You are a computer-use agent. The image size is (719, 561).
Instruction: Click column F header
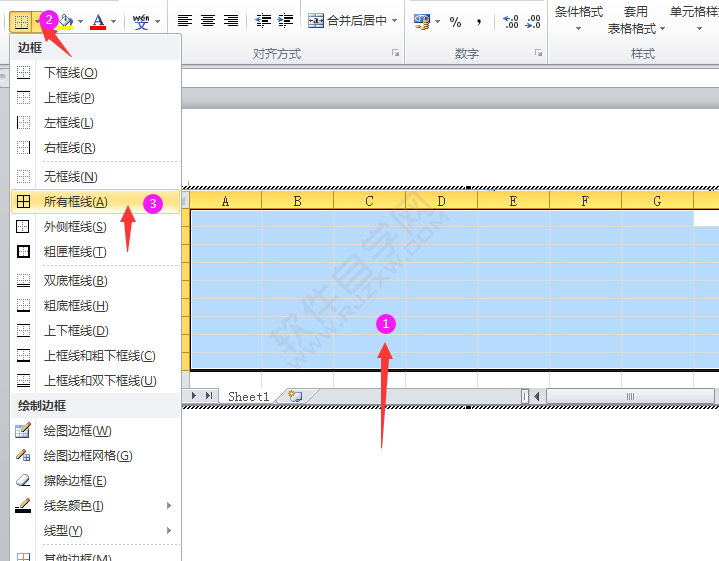(x=586, y=201)
